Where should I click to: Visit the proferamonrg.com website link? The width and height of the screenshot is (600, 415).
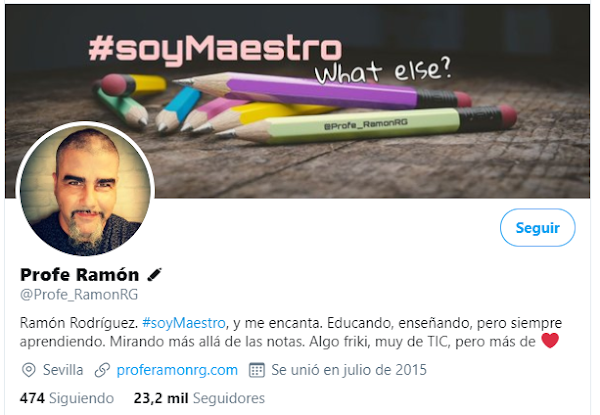177,370
